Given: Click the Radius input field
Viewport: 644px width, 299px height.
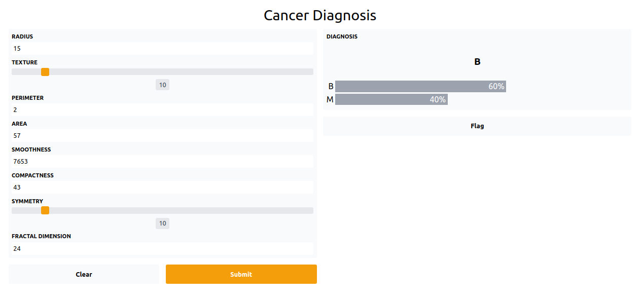Looking at the screenshot, I should 162,49.
